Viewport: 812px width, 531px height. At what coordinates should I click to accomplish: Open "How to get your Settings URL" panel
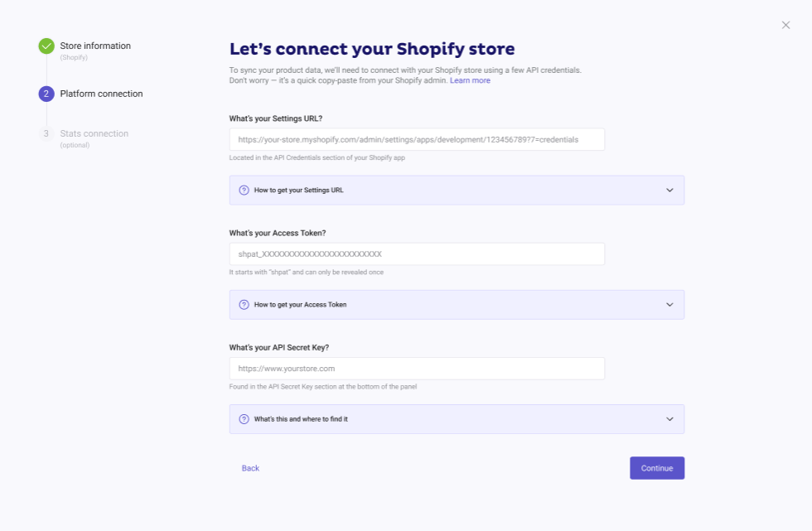click(299, 191)
